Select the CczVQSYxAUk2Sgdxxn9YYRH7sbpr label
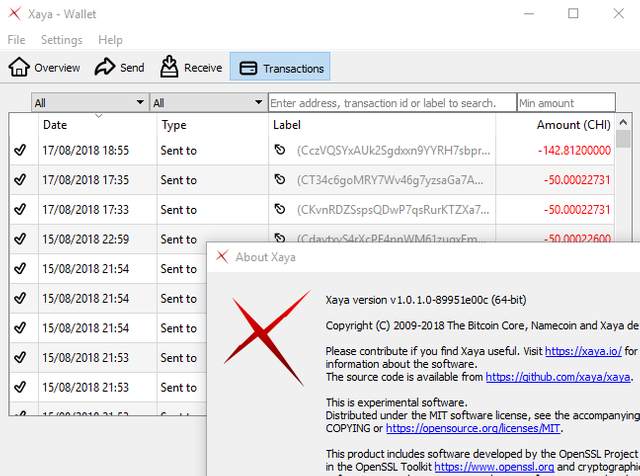The width and height of the screenshot is (640, 476). click(393, 150)
